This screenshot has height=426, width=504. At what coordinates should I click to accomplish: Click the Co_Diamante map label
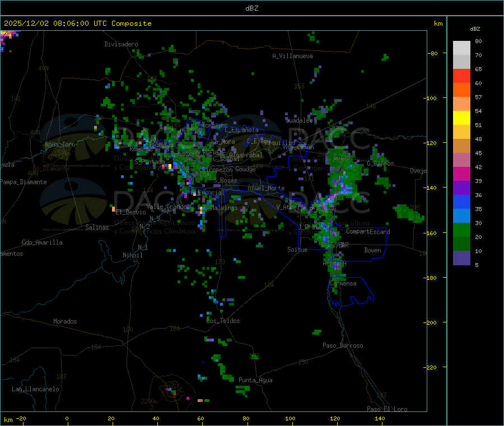pos(51,168)
